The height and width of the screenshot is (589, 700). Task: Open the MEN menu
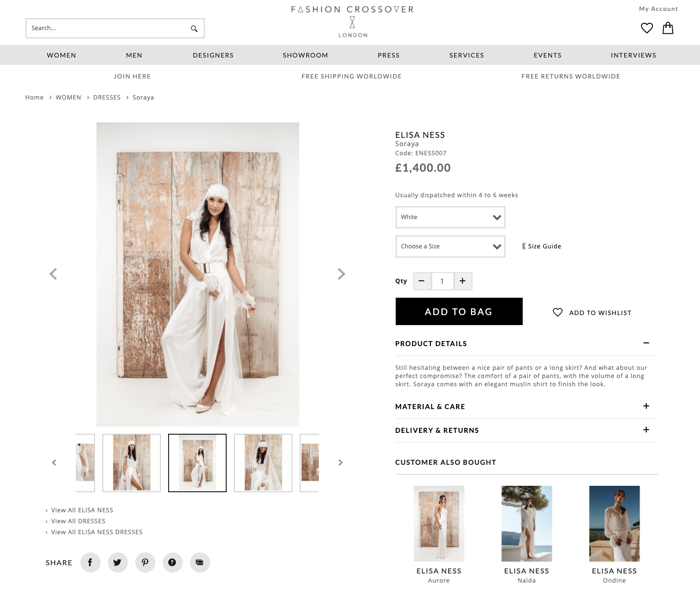tap(134, 55)
